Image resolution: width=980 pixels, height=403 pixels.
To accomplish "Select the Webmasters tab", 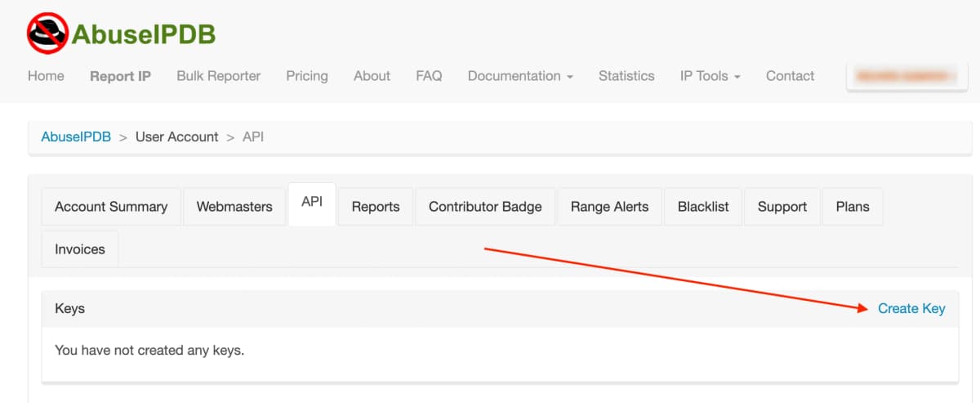I will tap(234, 207).
